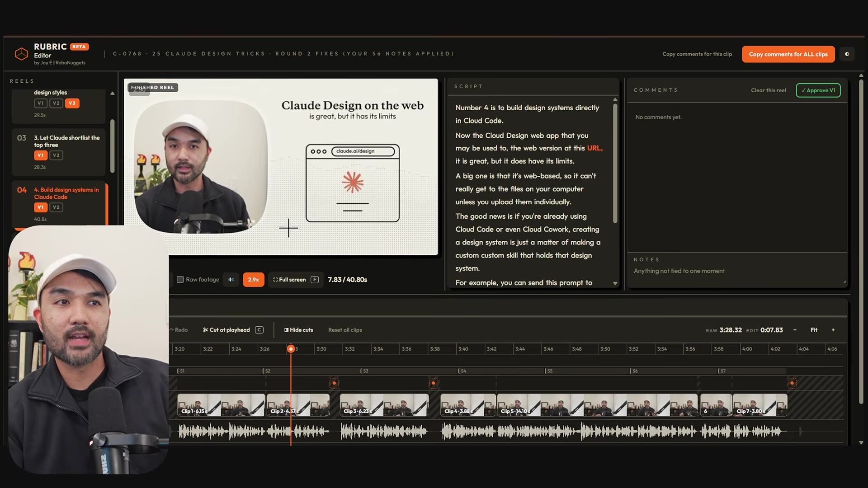Jump to section marker S5 on timeline
Screen dimensions: 868x488
[x=548, y=371]
